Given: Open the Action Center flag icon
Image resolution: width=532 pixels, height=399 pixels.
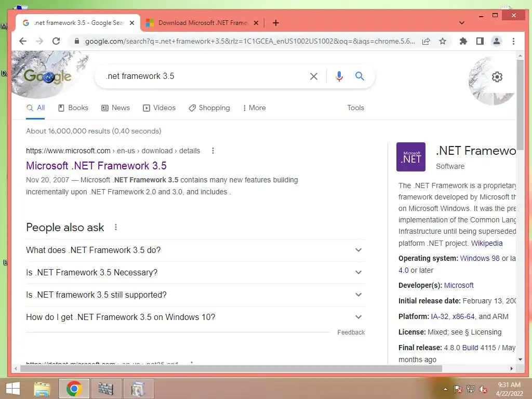Looking at the screenshot, I should (x=458, y=389).
